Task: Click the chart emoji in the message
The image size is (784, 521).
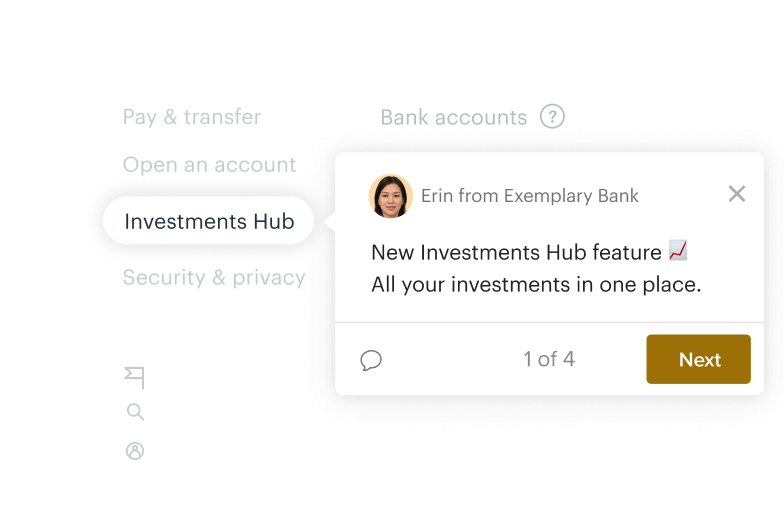Action: click(x=678, y=251)
